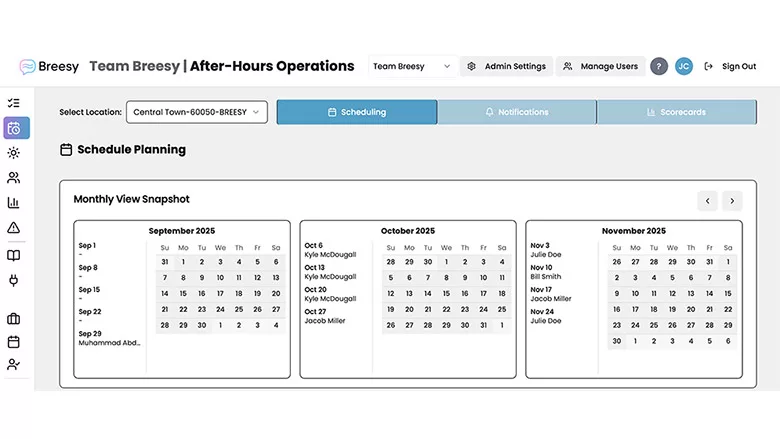The width and height of the screenshot is (780, 439).
Task: Open the question mark help icon
Action: 659,66
